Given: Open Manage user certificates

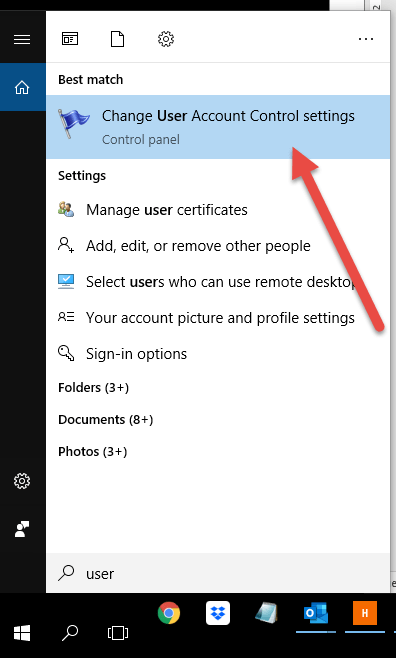Looking at the screenshot, I should point(218,209).
